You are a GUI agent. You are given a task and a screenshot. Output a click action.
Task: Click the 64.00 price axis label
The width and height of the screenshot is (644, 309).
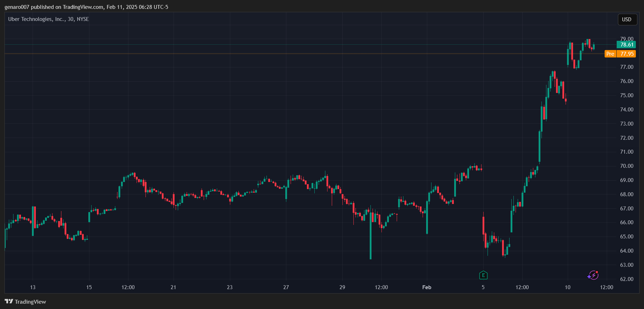pos(627,251)
